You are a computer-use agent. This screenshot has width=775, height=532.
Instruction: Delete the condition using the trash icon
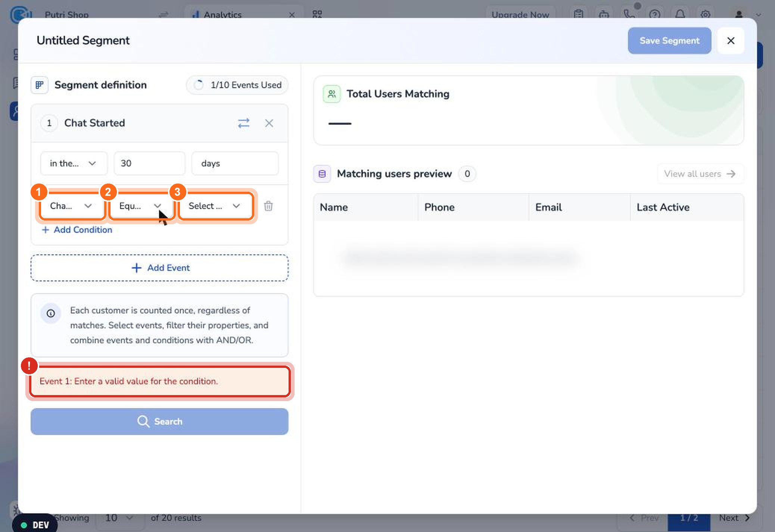[268, 206]
